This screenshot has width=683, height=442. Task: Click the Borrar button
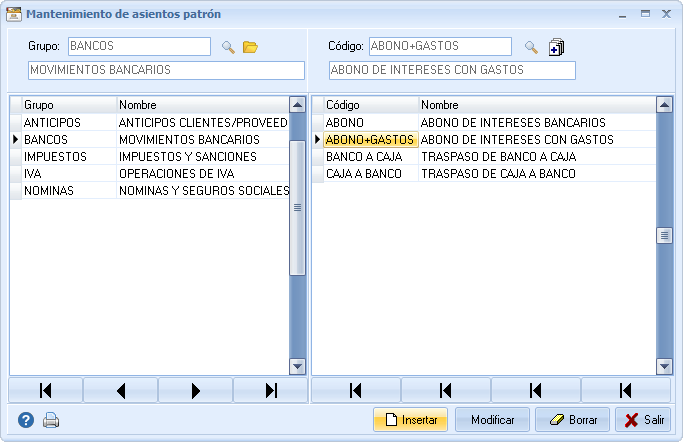click(572, 420)
